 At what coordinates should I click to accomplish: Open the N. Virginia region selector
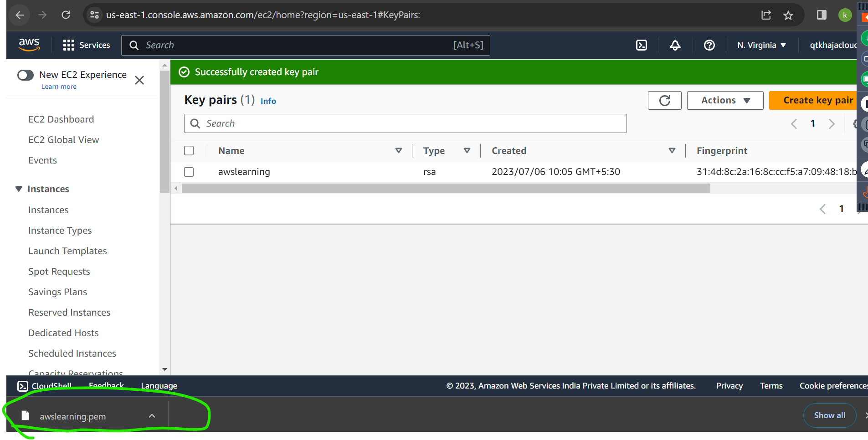pos(762,45)
